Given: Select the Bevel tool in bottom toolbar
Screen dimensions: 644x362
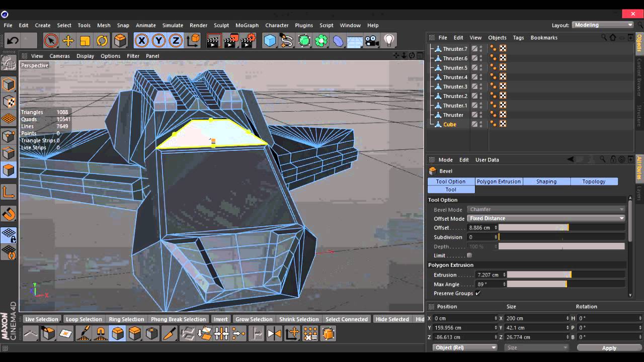Looking at the screenshot, I should coord(118,333).
